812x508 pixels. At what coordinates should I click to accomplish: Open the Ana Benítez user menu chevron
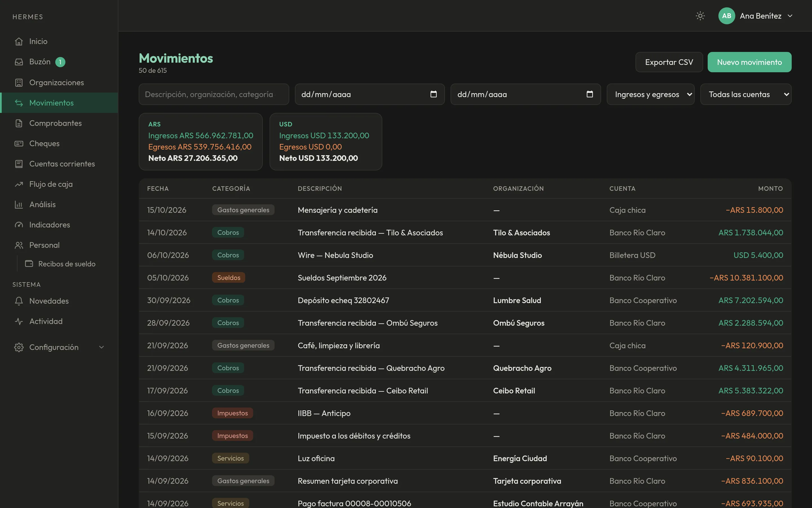tap(790, 16)
